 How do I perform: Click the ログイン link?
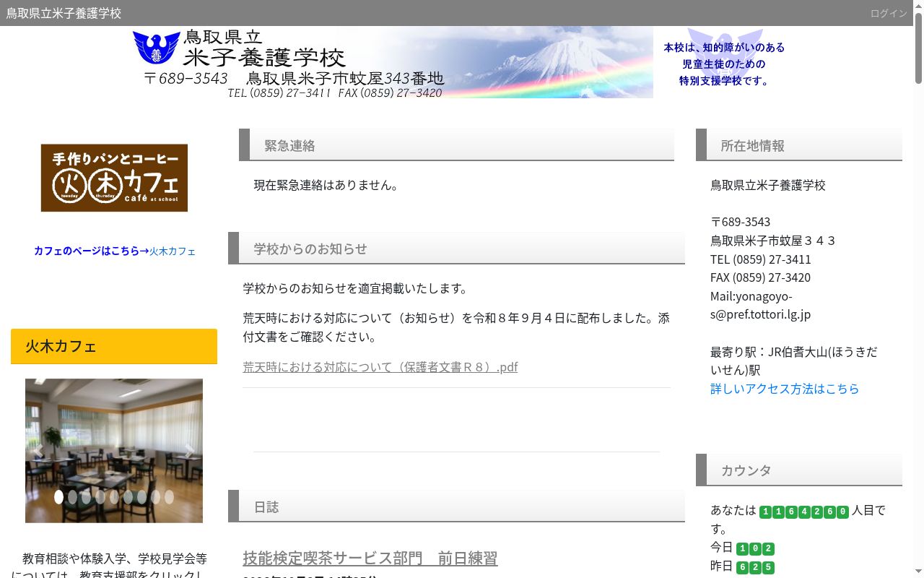pyautogui.click(x=888, y=13)
